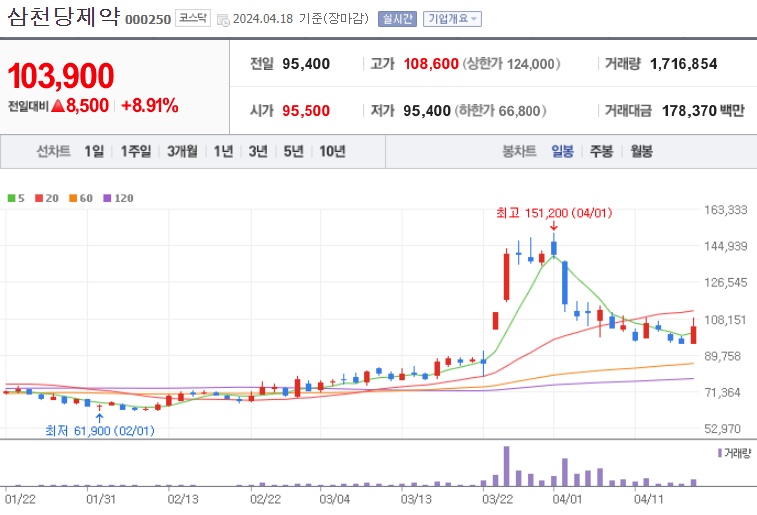This screenshot has height=515, width=757.
Task: Click the 실시간 real-time button
Action: (397, 19)
